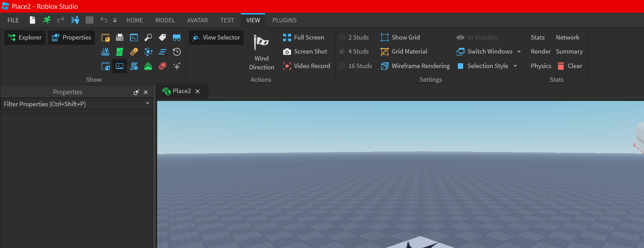Open the performance graph window icon

[134, 38]
